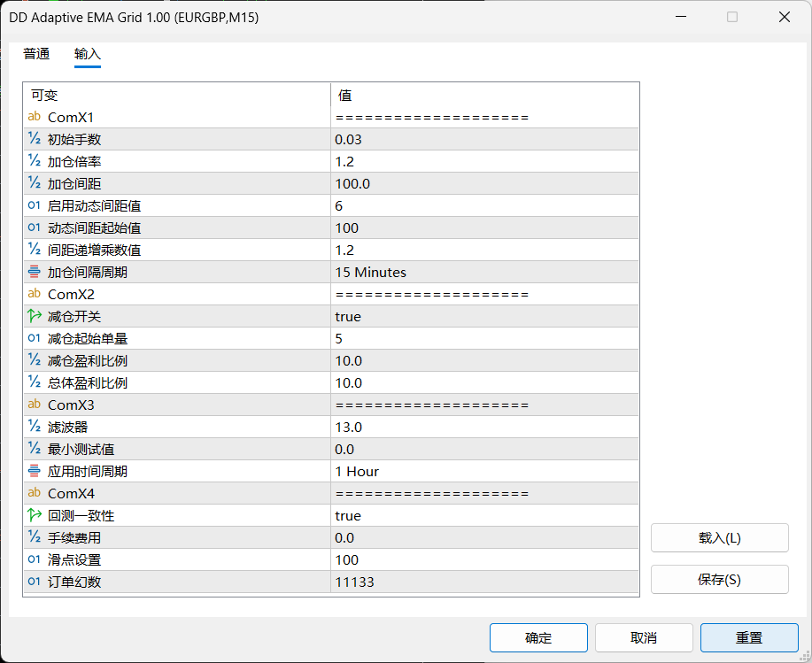Click the integer icon beside 启用动态间距值
The width and height of the screenshot is (812, 663).
35,205
